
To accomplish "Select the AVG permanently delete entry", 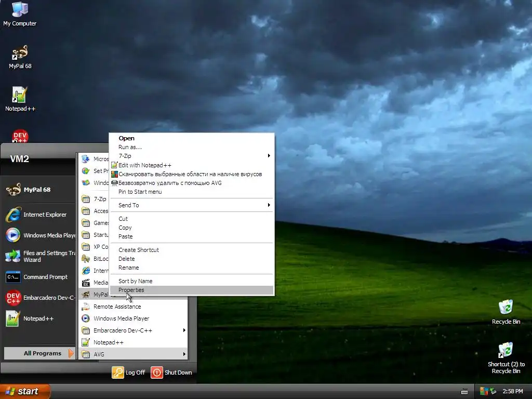I will pyautogui.click(x=192, y=183).
